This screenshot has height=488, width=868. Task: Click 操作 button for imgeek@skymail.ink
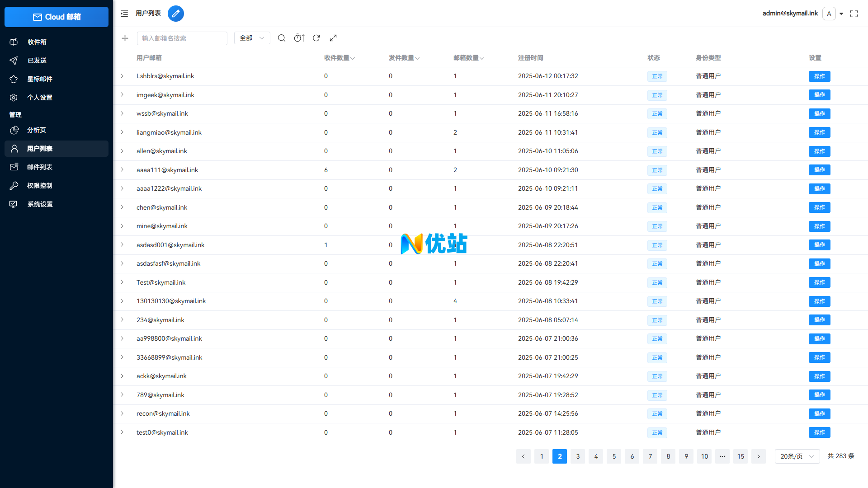(819, 95)
